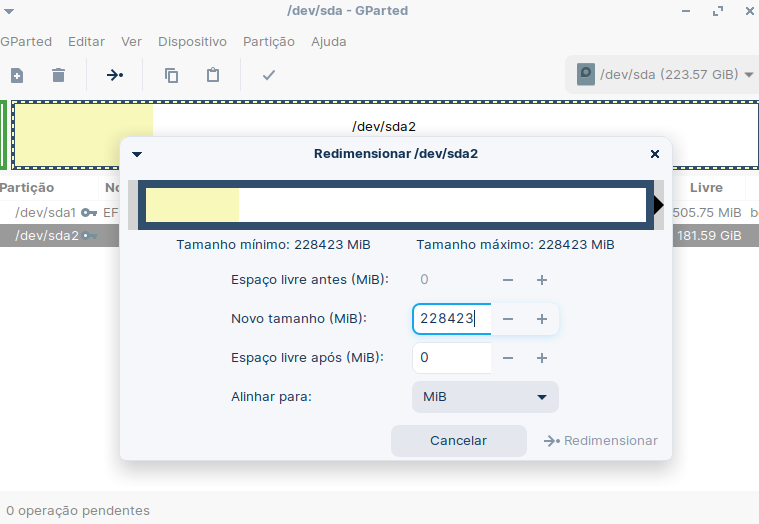Open the /dev/sda device dropdown
Viewport: 759px width, 524px height.
662,75
